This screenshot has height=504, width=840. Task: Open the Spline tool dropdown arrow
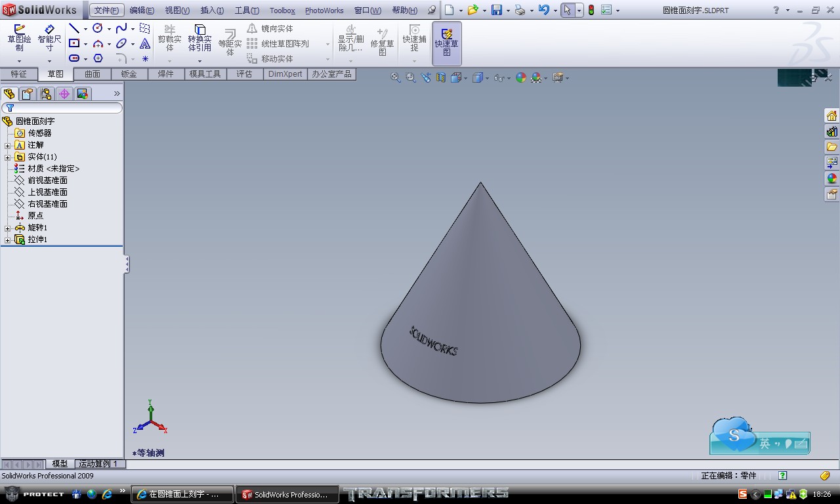[133, 29]
